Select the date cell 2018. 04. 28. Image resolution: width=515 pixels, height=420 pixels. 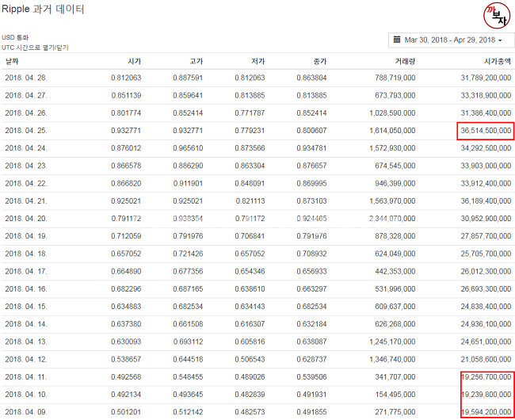(26, 78)
